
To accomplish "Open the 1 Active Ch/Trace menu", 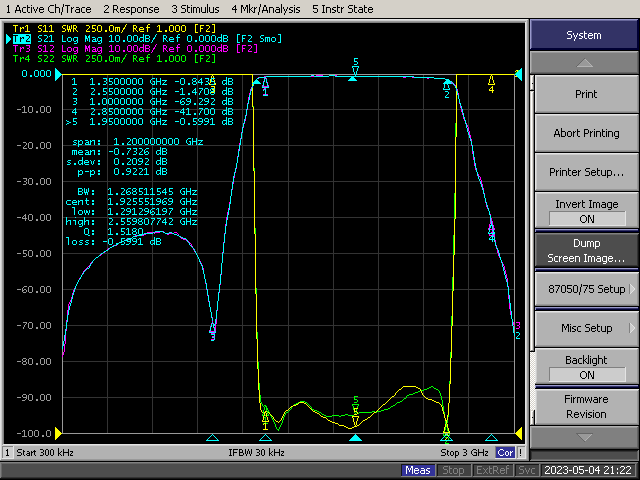I will (x=50, y=8).
